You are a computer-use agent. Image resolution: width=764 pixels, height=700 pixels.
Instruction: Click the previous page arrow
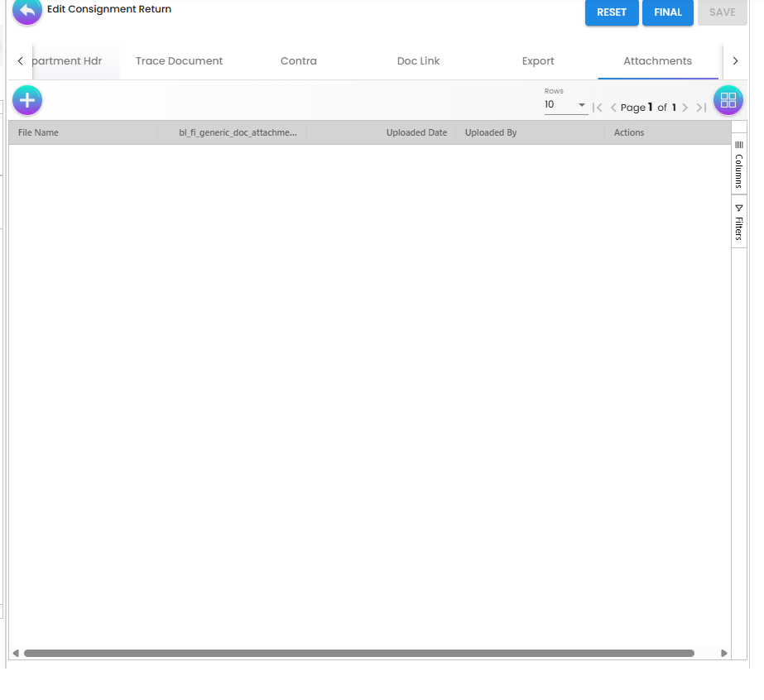point(613,107)
